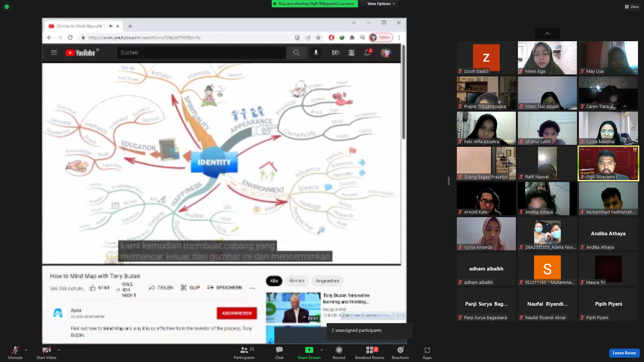Image resolution: width=644 pixels, height=362 pixels.
Task: Open the View Options dropdown
Action: (381, 4)
